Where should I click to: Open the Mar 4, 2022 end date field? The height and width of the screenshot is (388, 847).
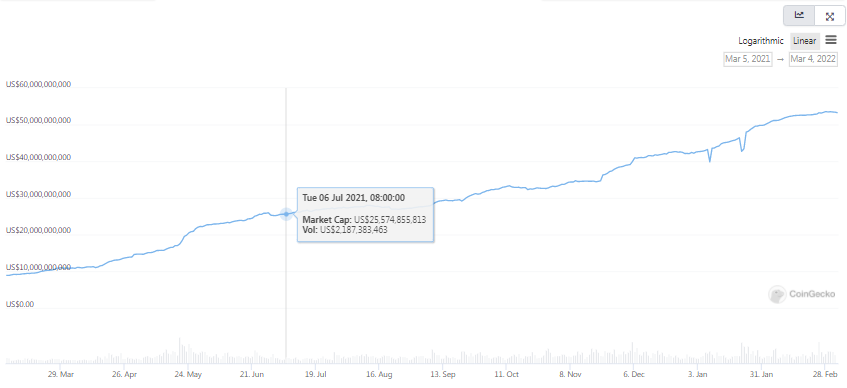(x=813, y=59)
